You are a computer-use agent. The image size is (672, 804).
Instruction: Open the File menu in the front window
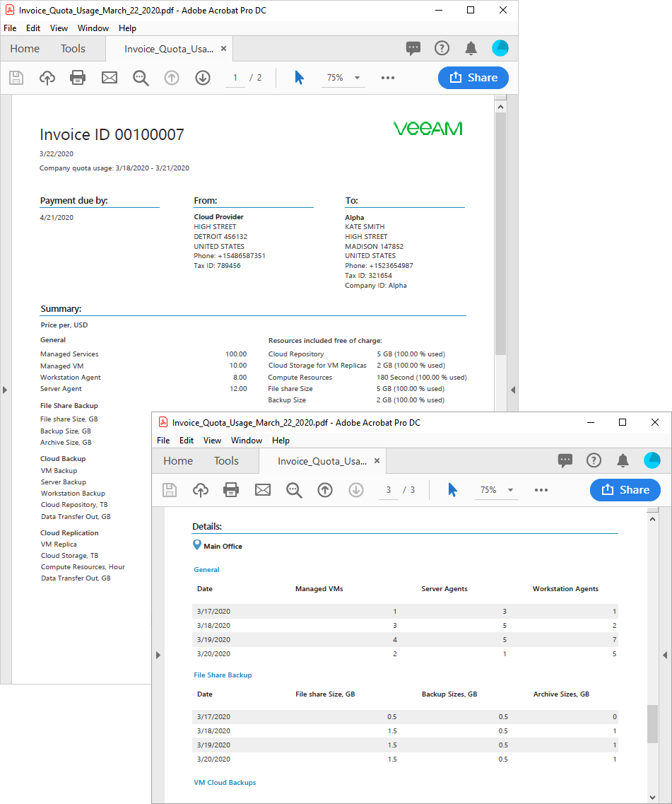pos(163,441)
